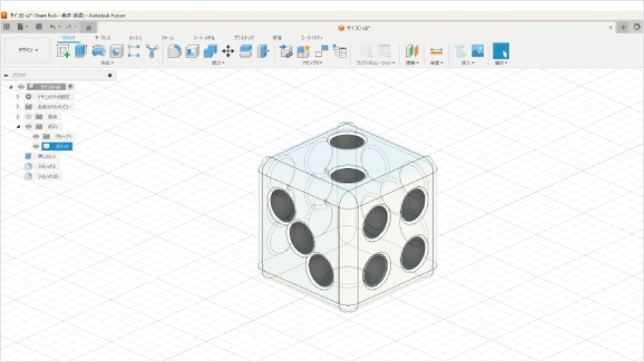Click the Joint tool icon
Image resolution: width=644 pixels, height=362 pixels.
322,51
